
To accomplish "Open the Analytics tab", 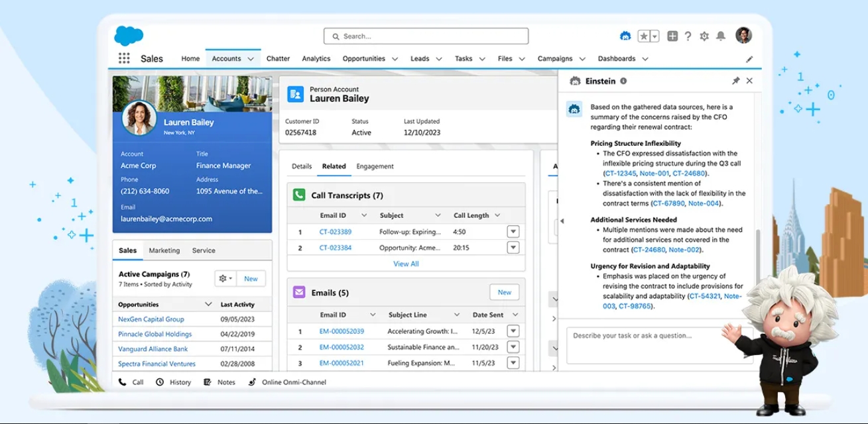I will (316, 58).
